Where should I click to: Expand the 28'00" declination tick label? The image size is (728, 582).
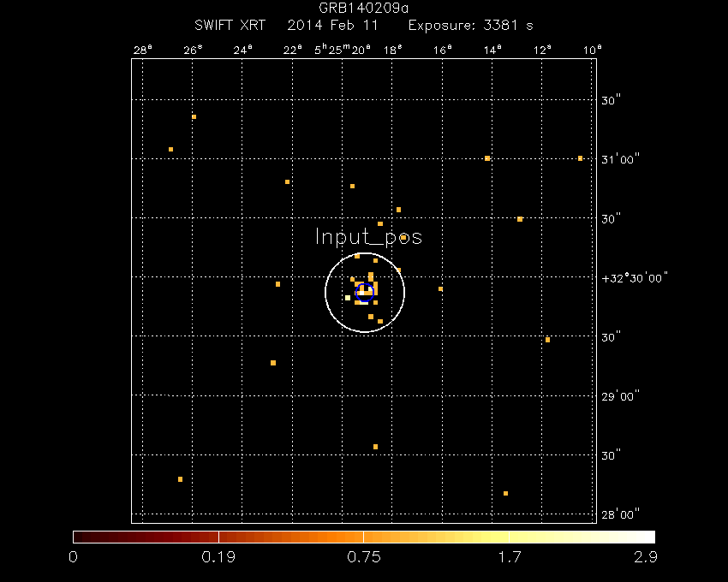click(622, 514)
